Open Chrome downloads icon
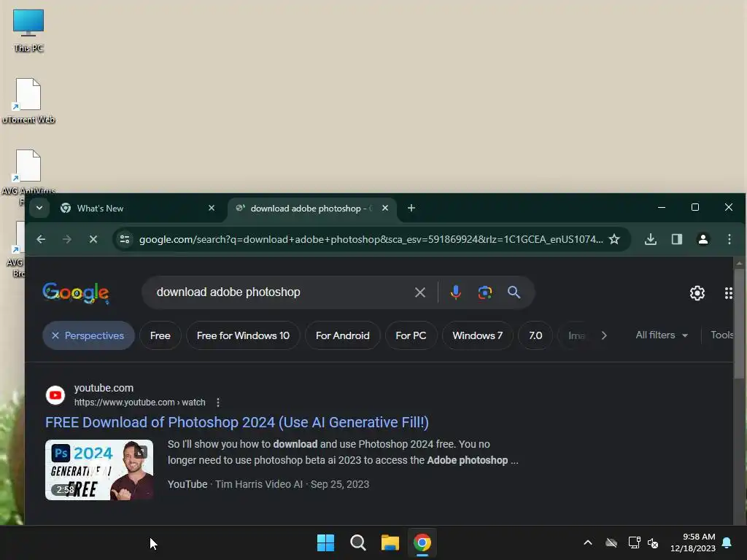This screenshot has width=747, height=560. click(x=651, y=239)
